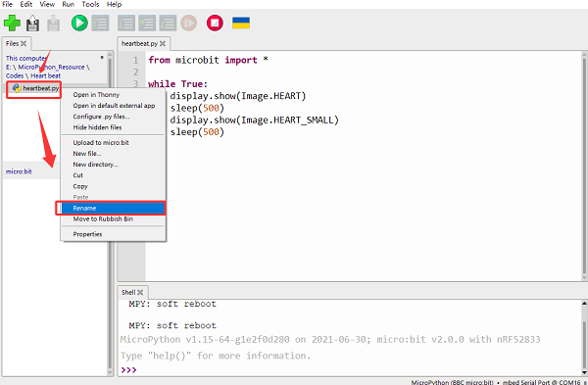
Task: Open the File menu
Action: tap(7, 5)
